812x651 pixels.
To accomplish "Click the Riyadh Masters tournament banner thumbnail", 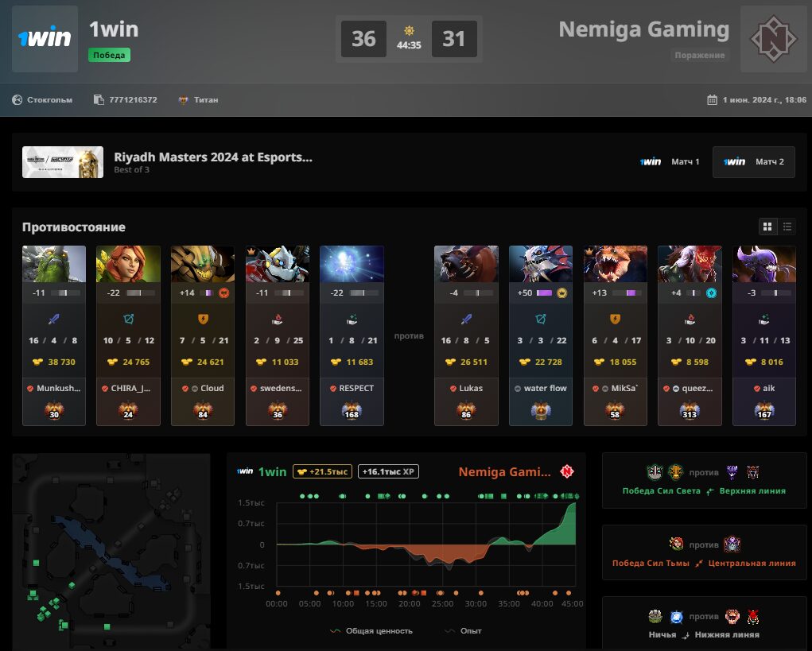I will click(x=63, y=162).
